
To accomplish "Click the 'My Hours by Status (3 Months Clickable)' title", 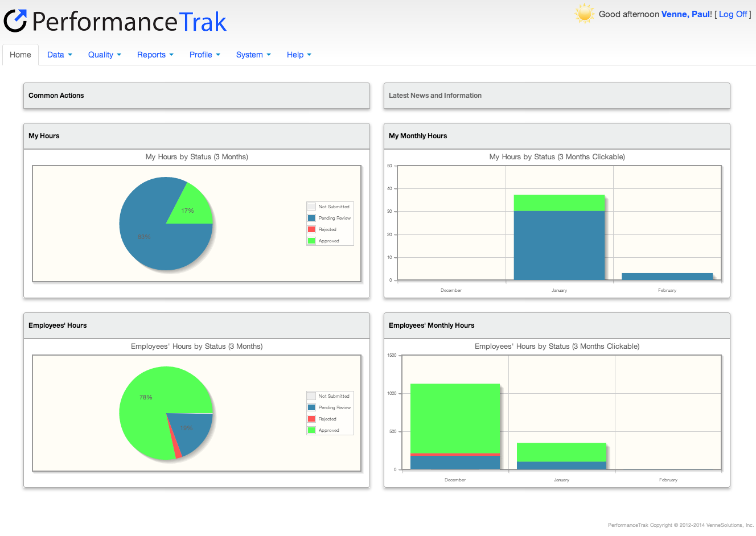I will pos(557,157).
